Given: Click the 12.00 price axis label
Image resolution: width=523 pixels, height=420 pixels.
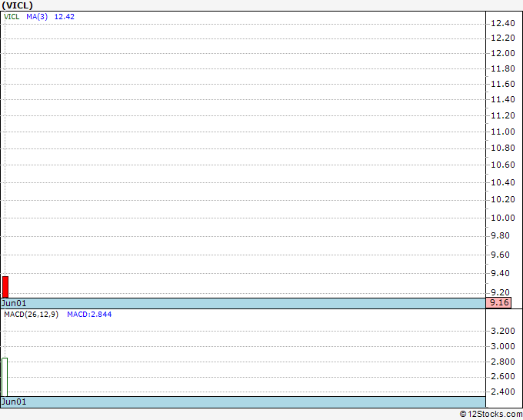Looking at the screenshot, I should (503, 53).
